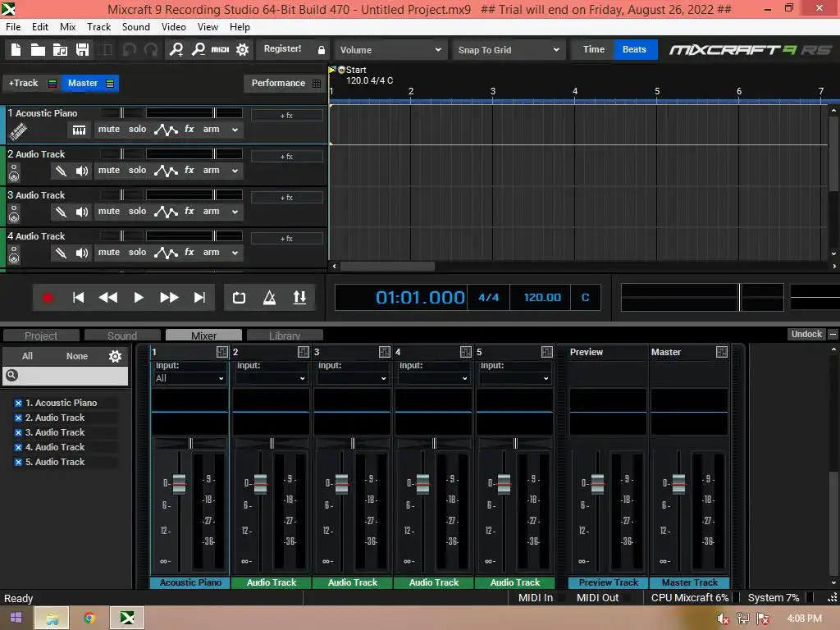Click the instrument image of Acoustic Piano track
The height and width of the screenshot is (630, 840).
pos(18,130)
